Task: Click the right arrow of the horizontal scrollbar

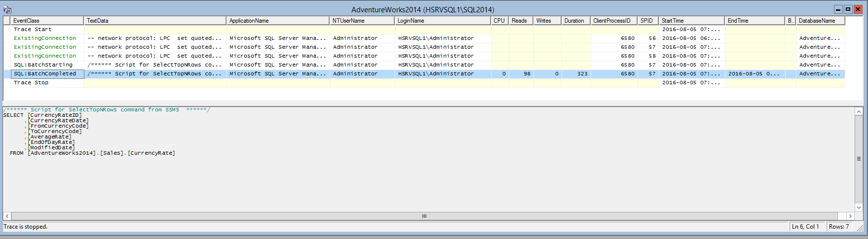Action: click(x=850, y=216)
